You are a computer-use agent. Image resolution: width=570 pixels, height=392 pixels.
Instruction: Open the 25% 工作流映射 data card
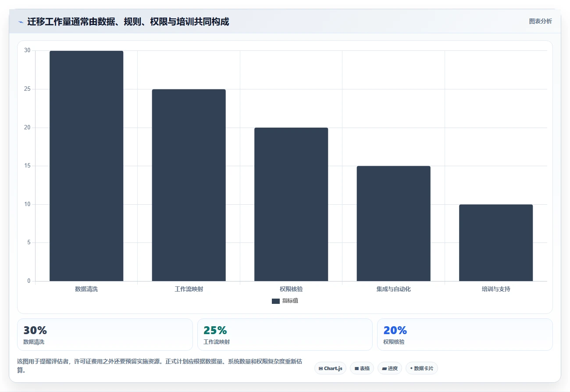[x=285, y=335]
